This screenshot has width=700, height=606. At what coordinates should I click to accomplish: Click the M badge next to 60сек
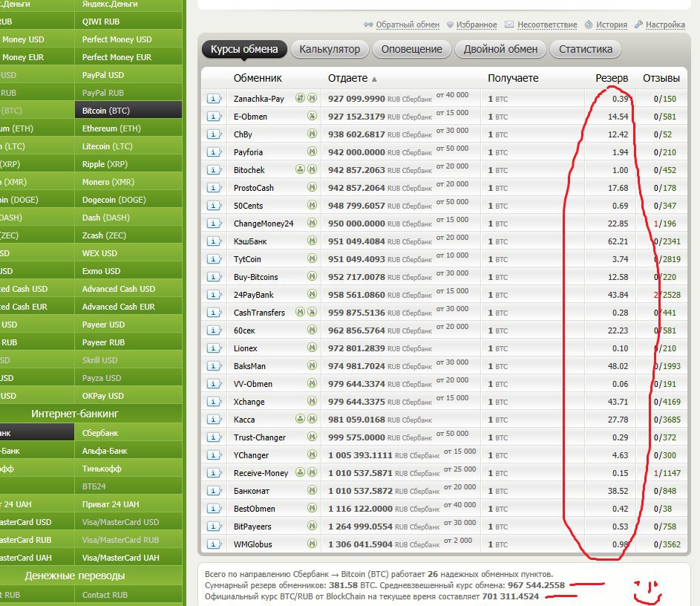pyautogui.click(x=312, y=330)
